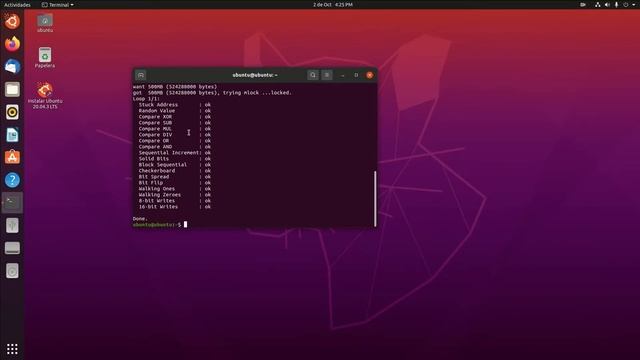The height and width of the screenshot is (360, 640).
Task: Click the terminal title ubuntu@ubuntu
Action: click(255, 75)
